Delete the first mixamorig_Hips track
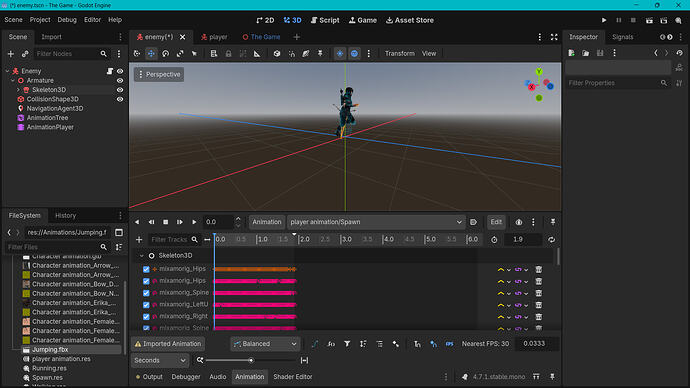Screen dimensions: 690x388 click(x=538, y=269)
